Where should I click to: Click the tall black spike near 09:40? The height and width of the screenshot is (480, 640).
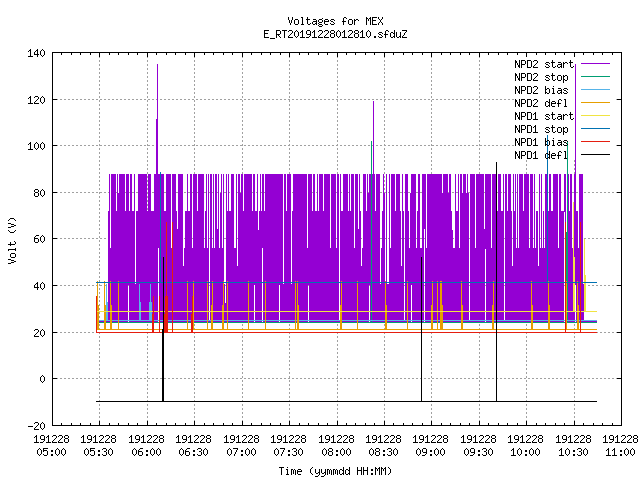point(496,282)
